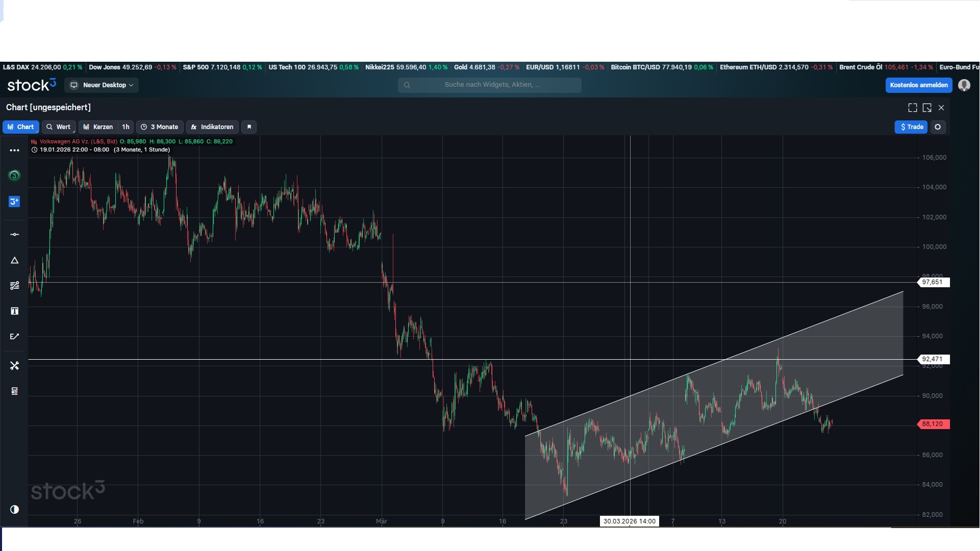Select the text annotation tool
This screenshot has height=551, width=980.
[14, 311]
